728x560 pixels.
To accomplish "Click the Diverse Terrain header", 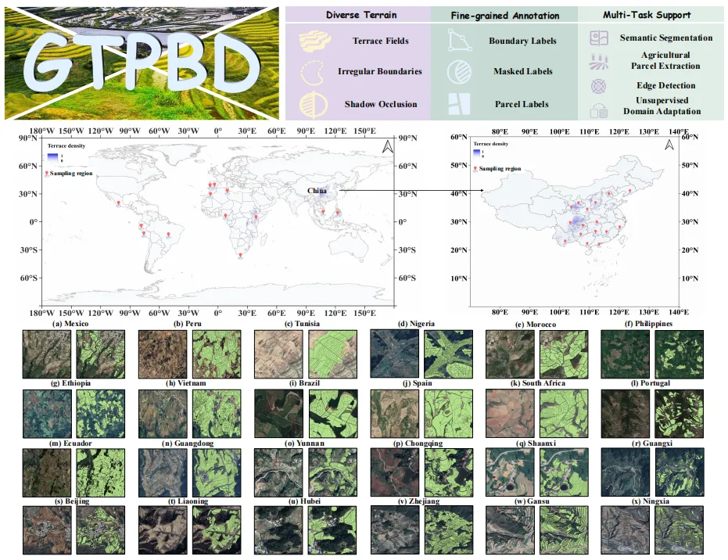I will pyautogui.click(x=361, y=15).
